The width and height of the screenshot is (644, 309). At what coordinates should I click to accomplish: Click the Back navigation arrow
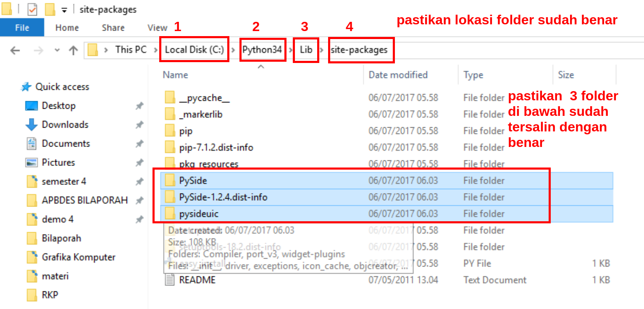(x=15, y=50)
